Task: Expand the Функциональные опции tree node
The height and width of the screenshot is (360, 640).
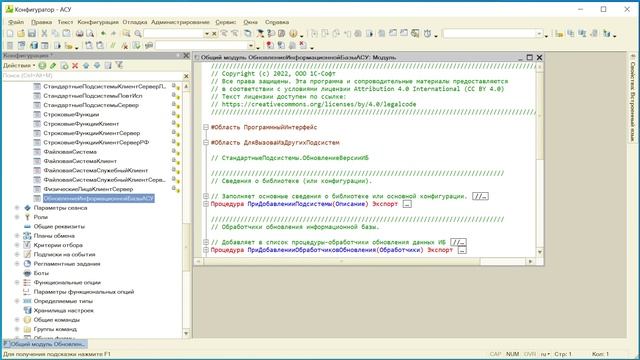Action: (17, 282)
